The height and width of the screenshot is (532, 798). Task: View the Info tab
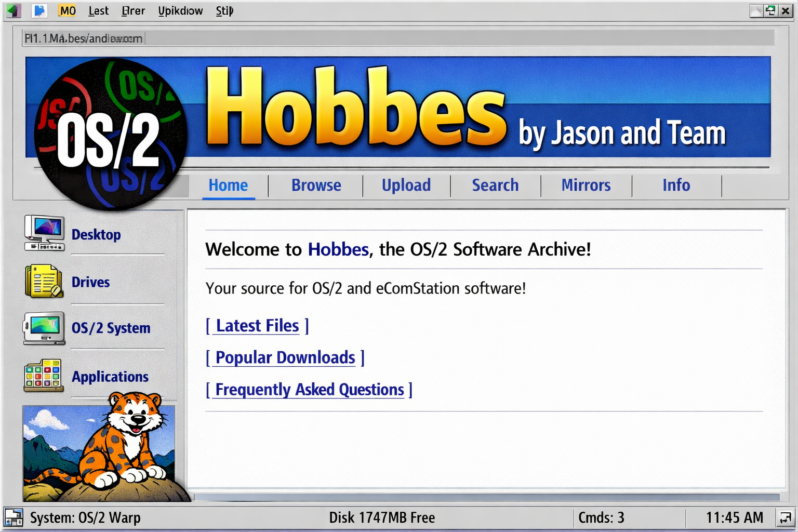(x=676, y=185)
